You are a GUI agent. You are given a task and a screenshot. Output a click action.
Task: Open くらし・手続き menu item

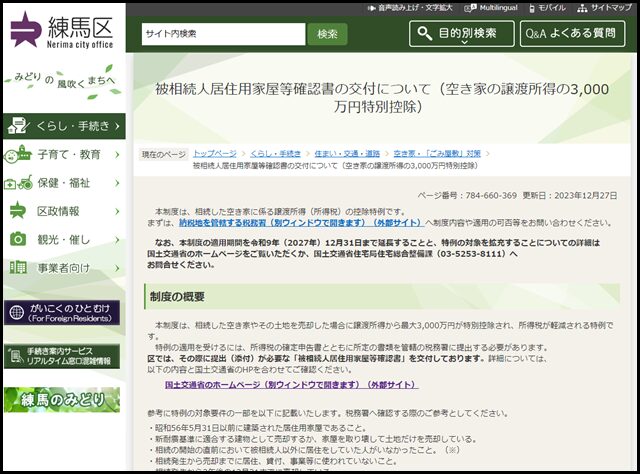[64, 126]
